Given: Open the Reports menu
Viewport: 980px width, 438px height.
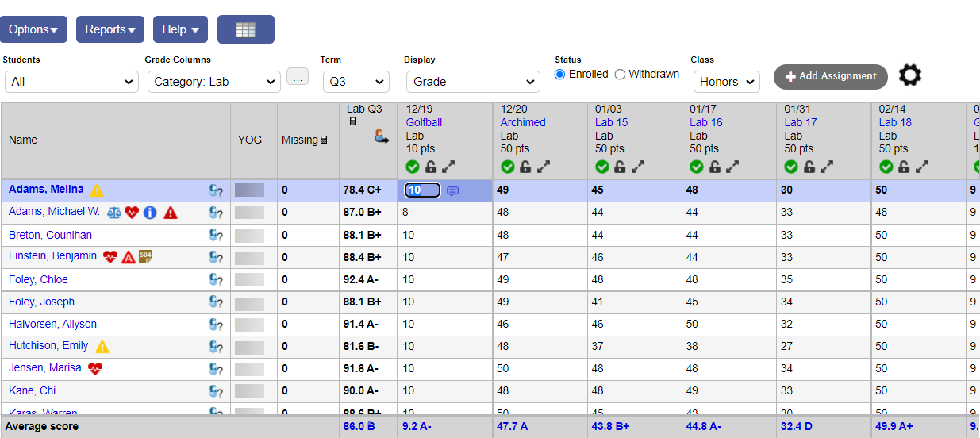Looking at the screenshot, I should [110, 29].
